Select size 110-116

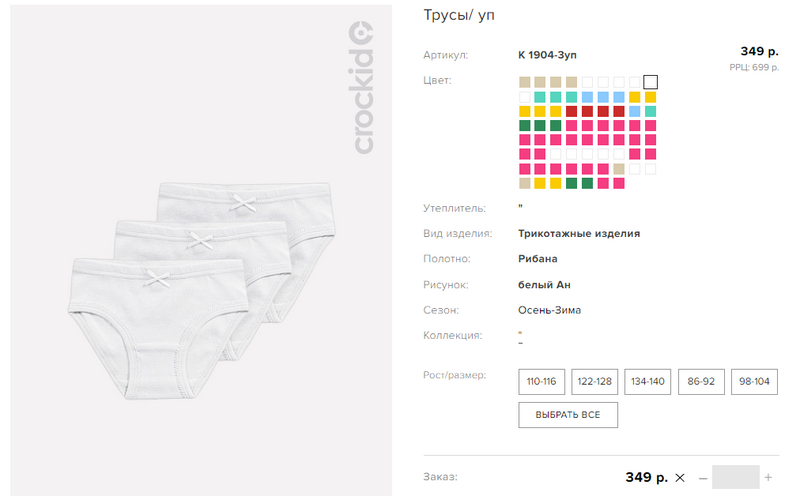(541, 381)
